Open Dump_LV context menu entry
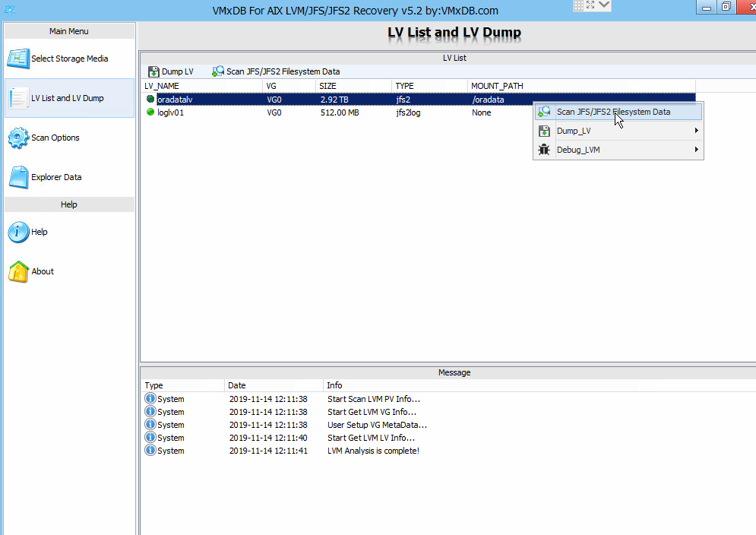The image size is (756, 535). click(618, 131)
